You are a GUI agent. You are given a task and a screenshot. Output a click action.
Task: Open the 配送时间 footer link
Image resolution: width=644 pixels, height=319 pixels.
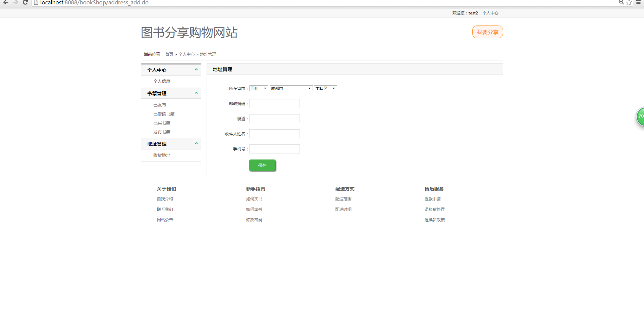coord(343,210)
